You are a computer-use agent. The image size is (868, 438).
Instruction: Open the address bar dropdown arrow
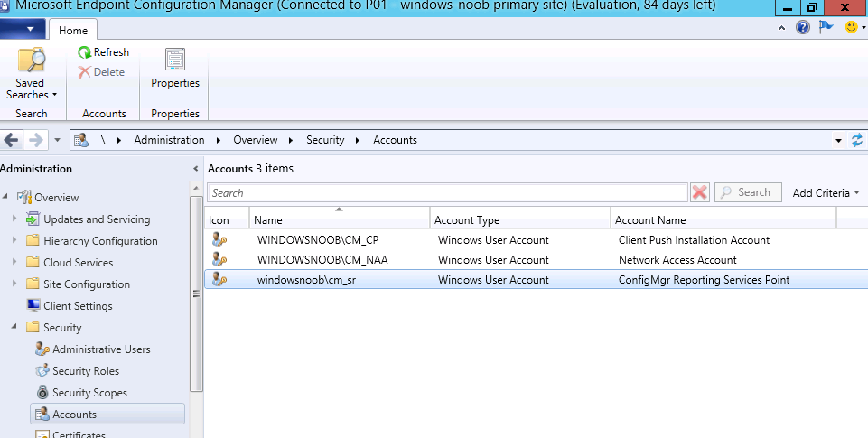[838, 141]
